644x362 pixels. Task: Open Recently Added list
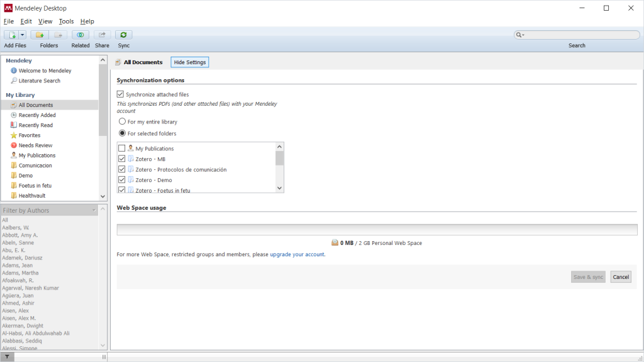click(37, 115)
